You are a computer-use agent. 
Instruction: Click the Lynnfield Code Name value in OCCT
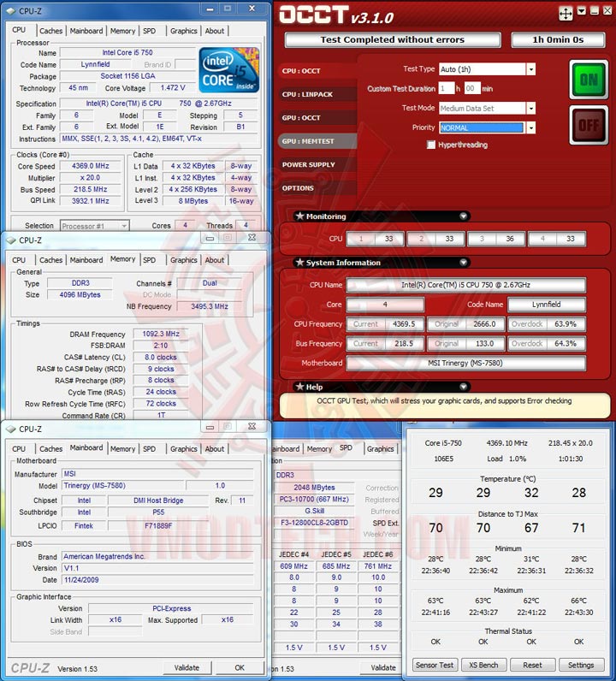[547, 305]
